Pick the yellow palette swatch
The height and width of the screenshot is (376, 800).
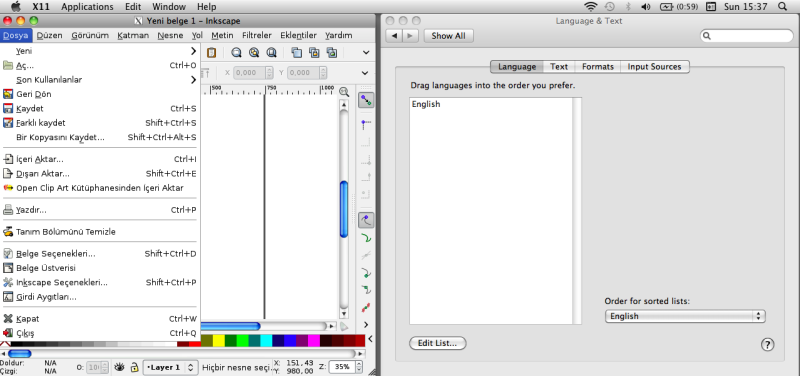coord(218,340)
